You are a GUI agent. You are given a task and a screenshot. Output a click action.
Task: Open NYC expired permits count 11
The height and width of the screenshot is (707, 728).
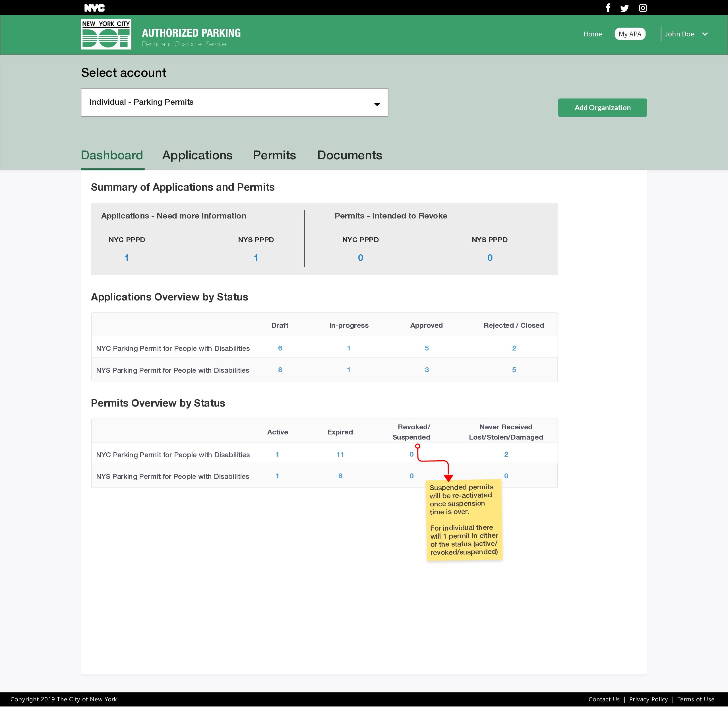click(x=340, y=454)
